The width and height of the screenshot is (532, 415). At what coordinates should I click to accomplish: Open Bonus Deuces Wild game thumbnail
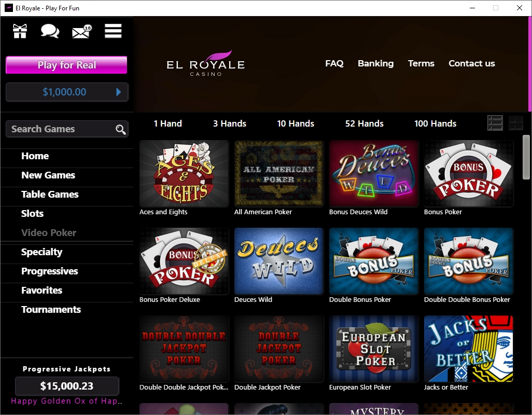tap(373, 173)
